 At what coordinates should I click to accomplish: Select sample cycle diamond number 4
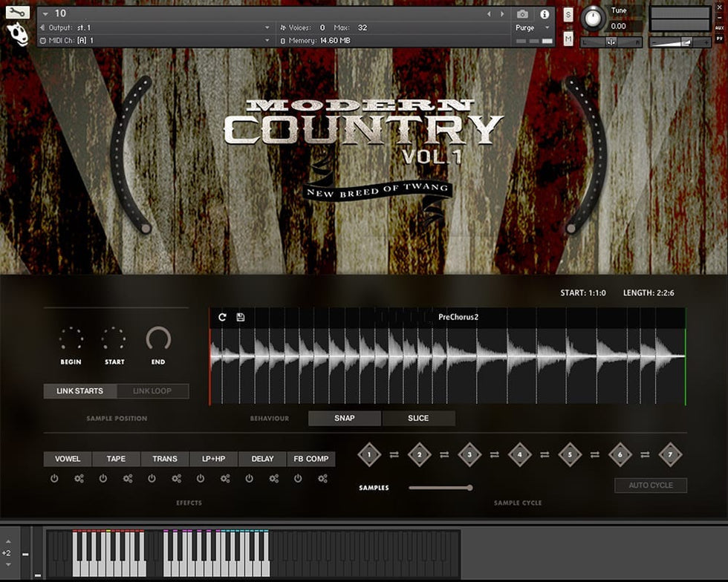click(519, 454)
